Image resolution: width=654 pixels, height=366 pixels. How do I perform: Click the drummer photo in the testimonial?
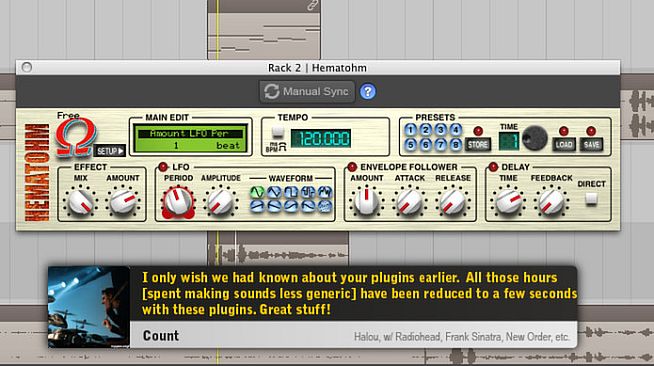pos(89,307)
